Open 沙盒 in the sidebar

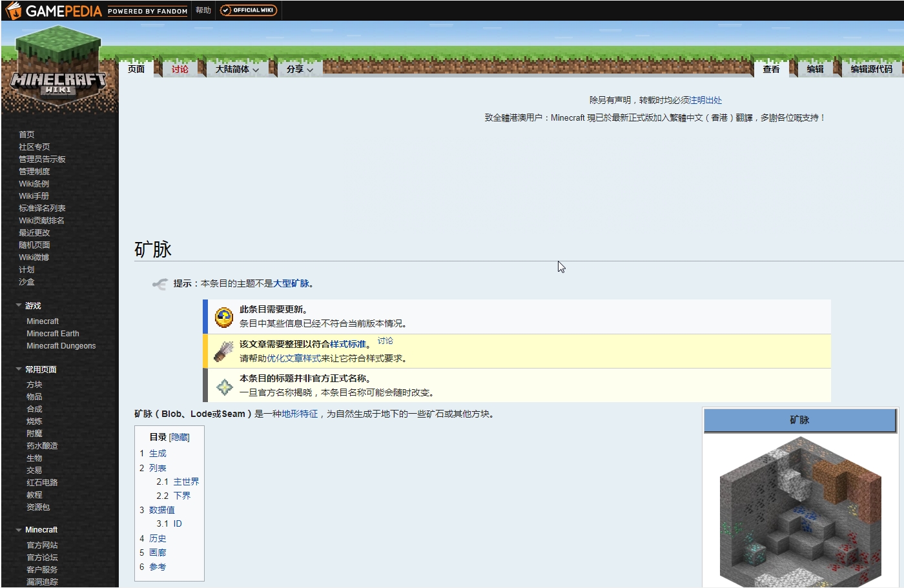click(x=26, y=282)
